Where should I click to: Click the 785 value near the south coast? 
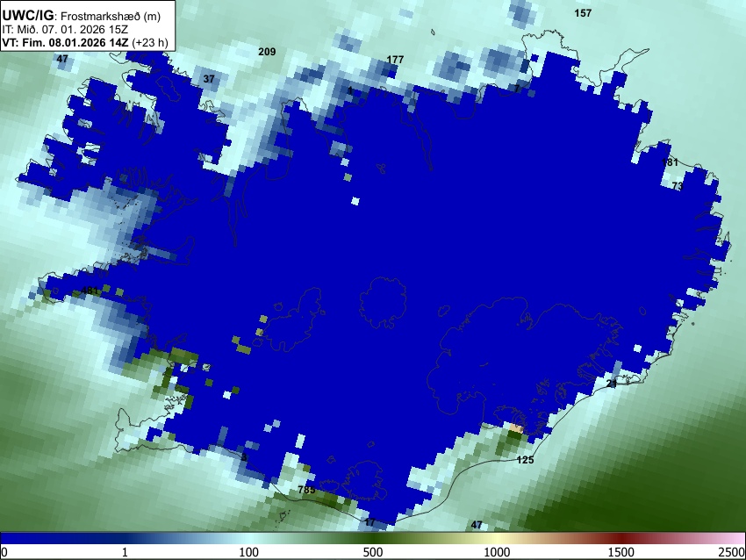306,490
